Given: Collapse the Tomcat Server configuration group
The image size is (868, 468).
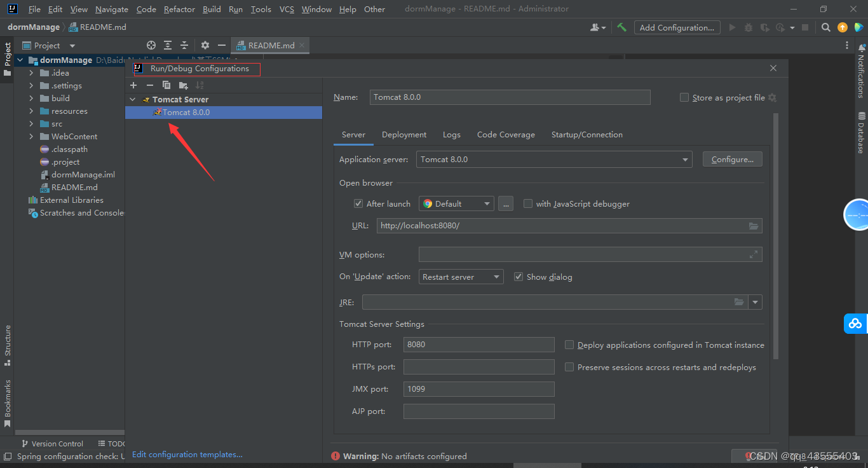Looking at the screenshot, I should pyautogui.click(x=133, y=99).
